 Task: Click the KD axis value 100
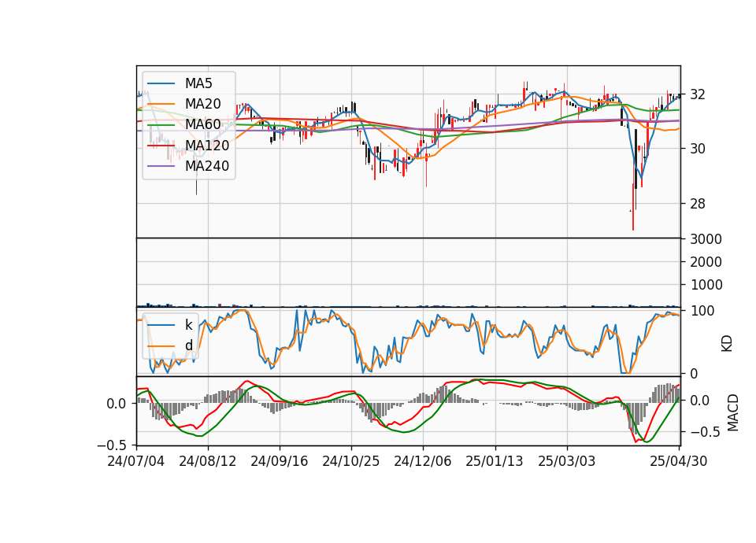click(x=702, y=311)
